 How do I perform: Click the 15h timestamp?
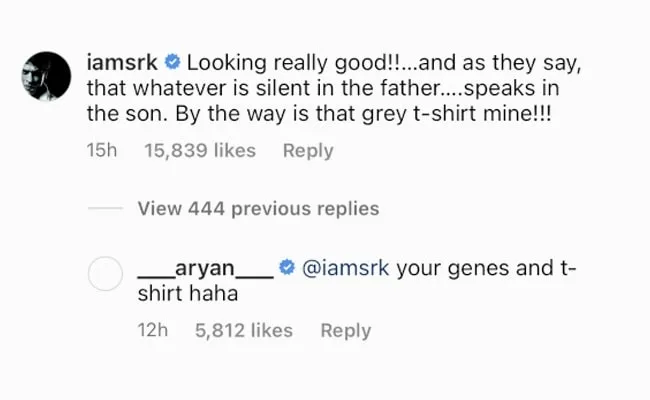(102, 151)
